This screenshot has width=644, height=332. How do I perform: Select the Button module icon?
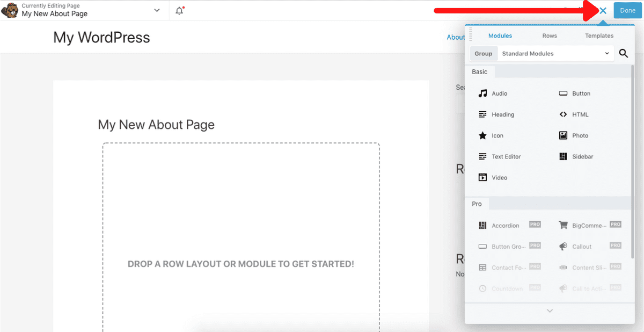(563, 93)
